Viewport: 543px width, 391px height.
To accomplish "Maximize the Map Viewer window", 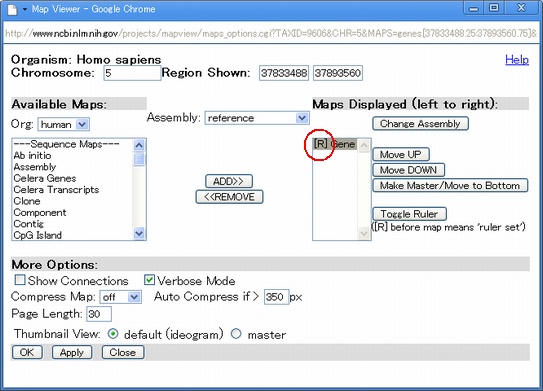I will coord(494,8).
